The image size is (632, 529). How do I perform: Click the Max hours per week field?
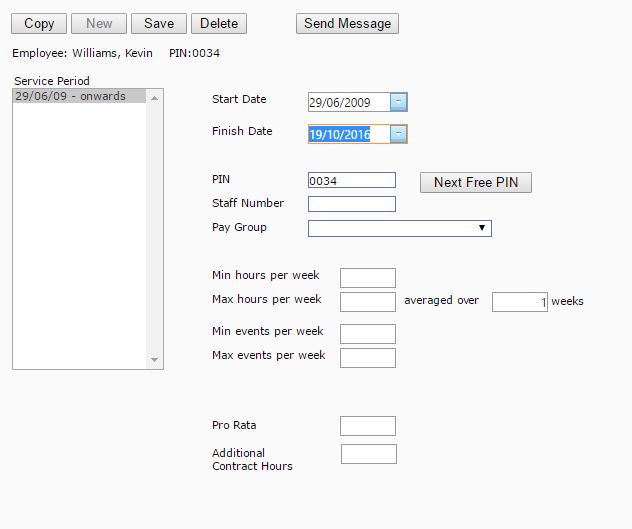coord(367,302)
